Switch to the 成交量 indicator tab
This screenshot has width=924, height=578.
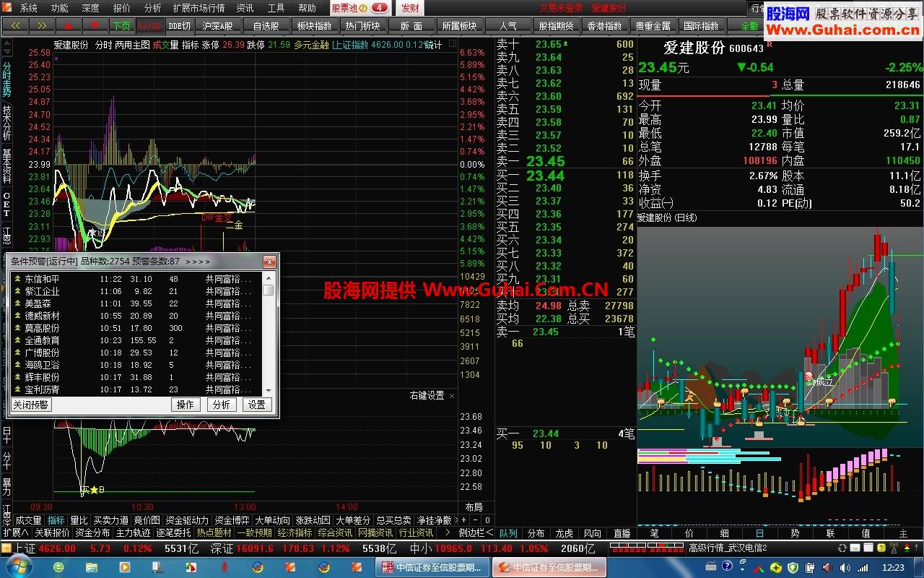pyautogui.click(x=28, y=520)
